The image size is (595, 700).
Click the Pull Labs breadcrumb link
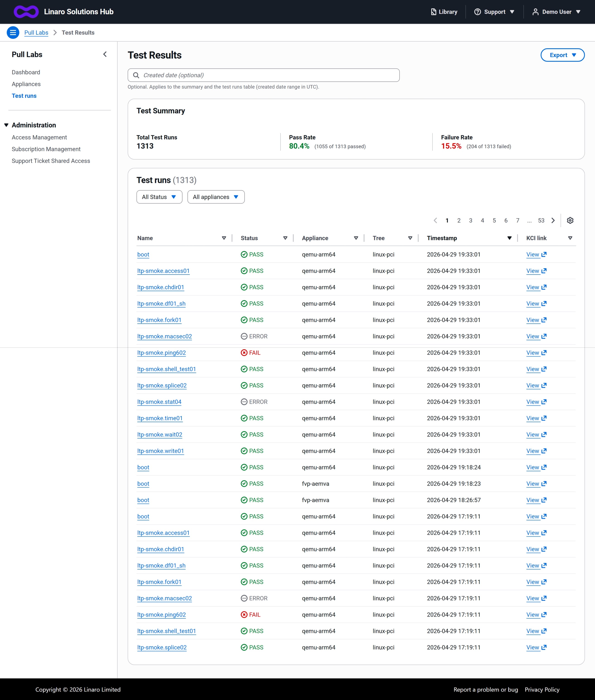tap(36, 33)
